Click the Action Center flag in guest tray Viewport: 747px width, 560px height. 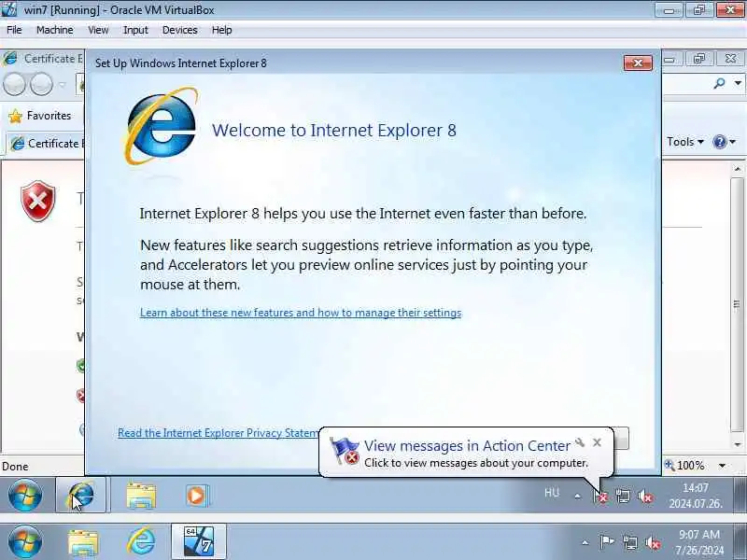600,497
